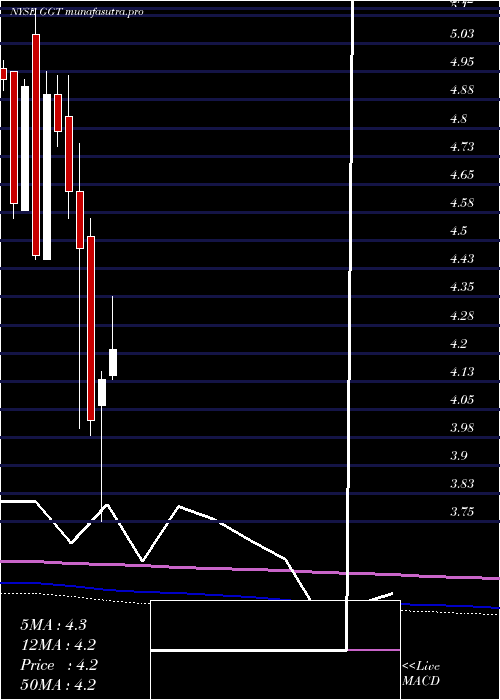Click the 4.58 price axis label

[462, 203]
